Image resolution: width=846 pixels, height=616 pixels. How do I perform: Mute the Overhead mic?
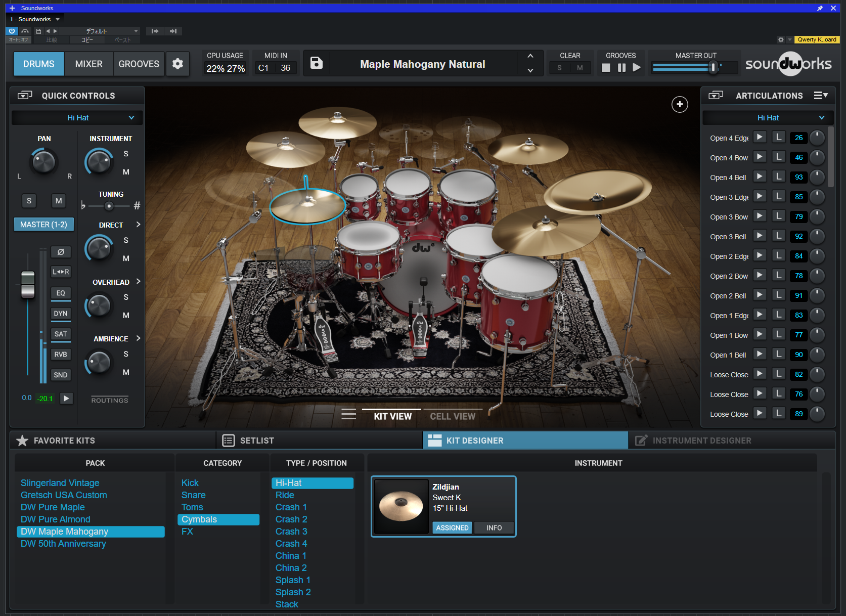(x=126, y=315)
